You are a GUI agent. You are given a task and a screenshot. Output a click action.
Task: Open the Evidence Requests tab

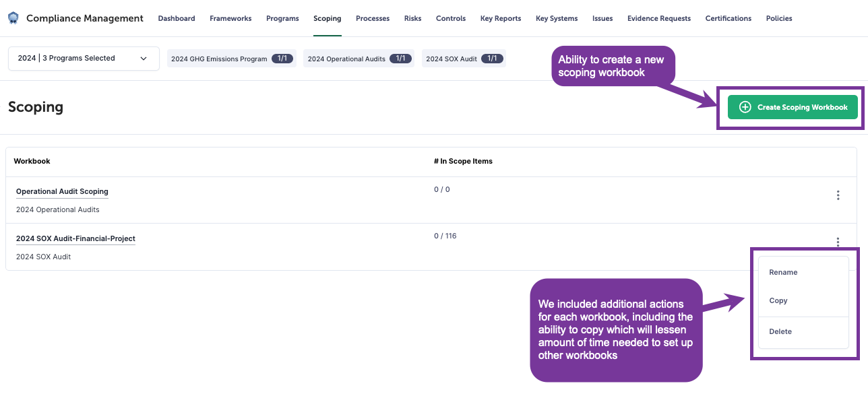[x=658, y=18]
